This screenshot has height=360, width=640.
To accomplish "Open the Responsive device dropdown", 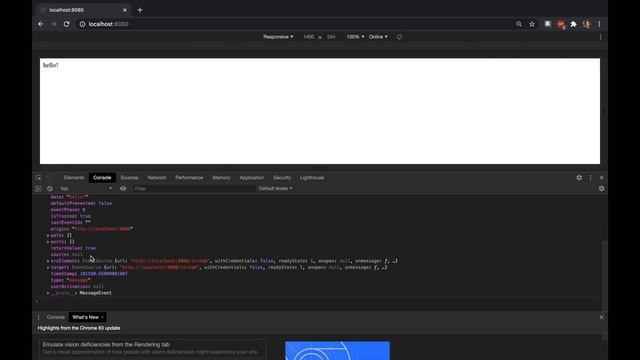I will click(278, 37).
